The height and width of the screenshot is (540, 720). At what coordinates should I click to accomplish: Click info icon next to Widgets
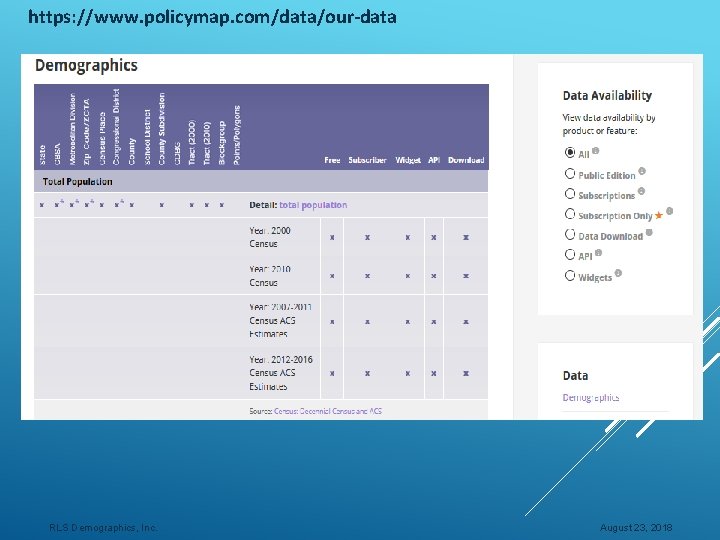pos(618,273)
